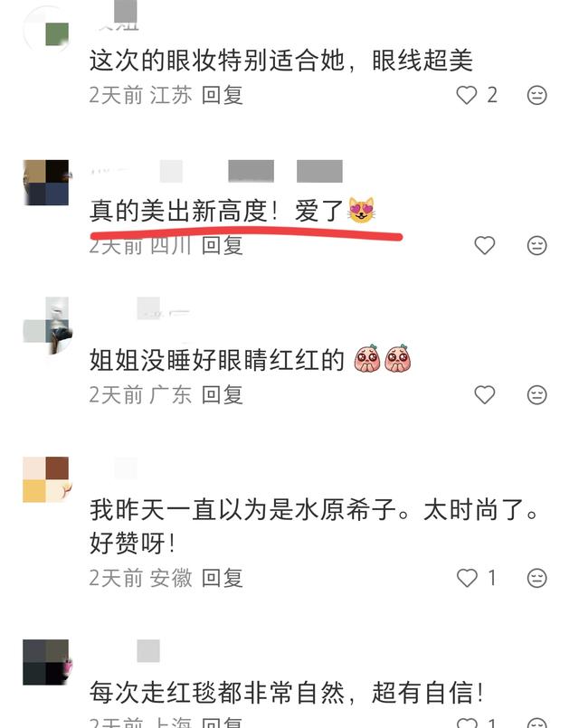The width and height of the screenshot is (579, 728).
Task: Like the 水原希子 comment
Action: click(x=467, y=578)
